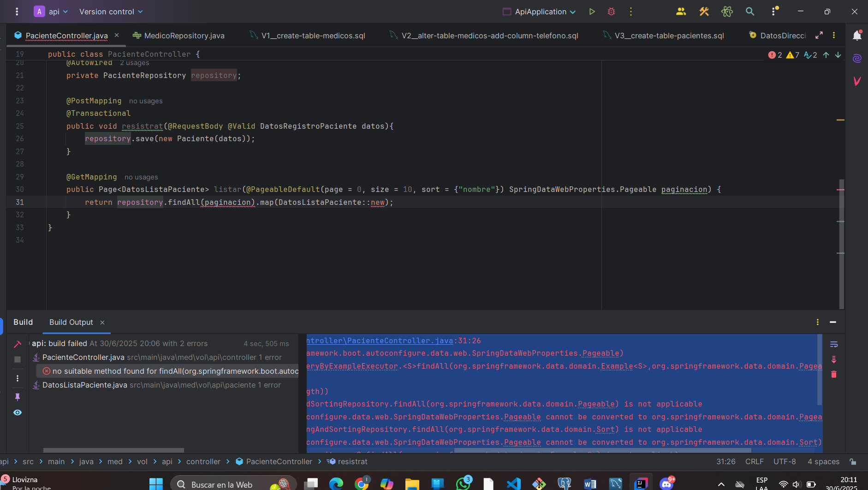
Task: Open indent setting 4 spaces selector
Action: pyautogui.click(x=823, y=461)
